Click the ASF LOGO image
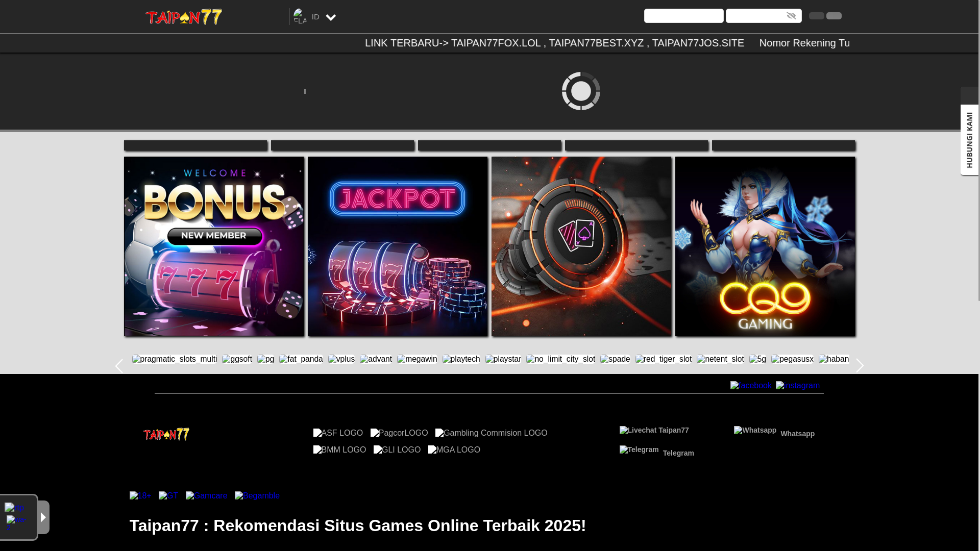This screenshot has width=980, height=551. click(338, 433)
